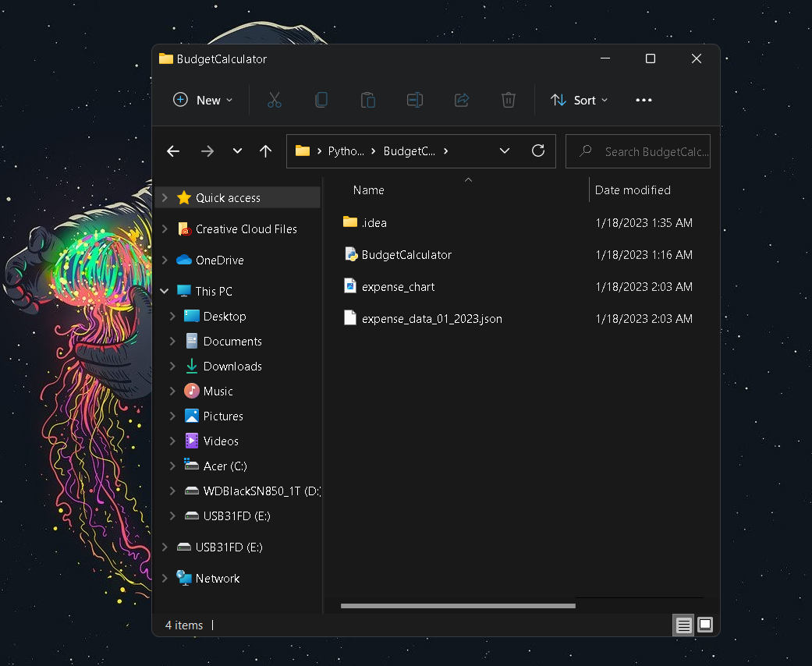This screenshot has width=812, height=666.
Task: Sort by the Date modified column header
Action: click(x=633, y=190)
